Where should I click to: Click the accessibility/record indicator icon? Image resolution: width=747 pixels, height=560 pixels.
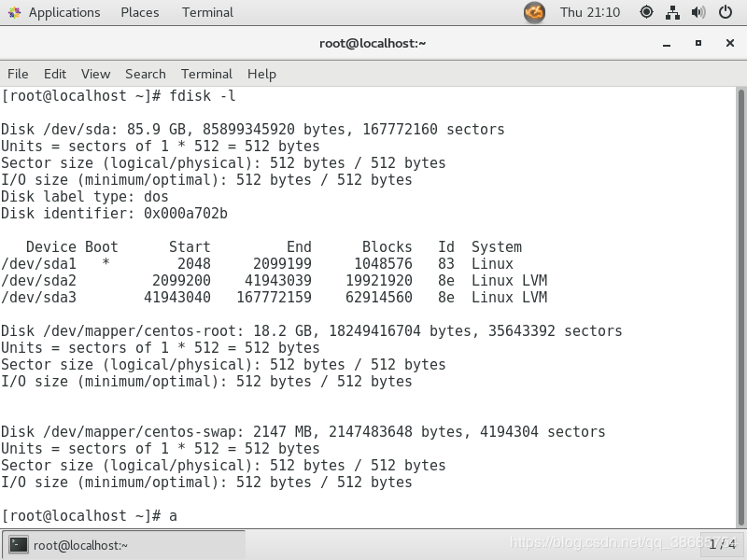pos(646,12)
